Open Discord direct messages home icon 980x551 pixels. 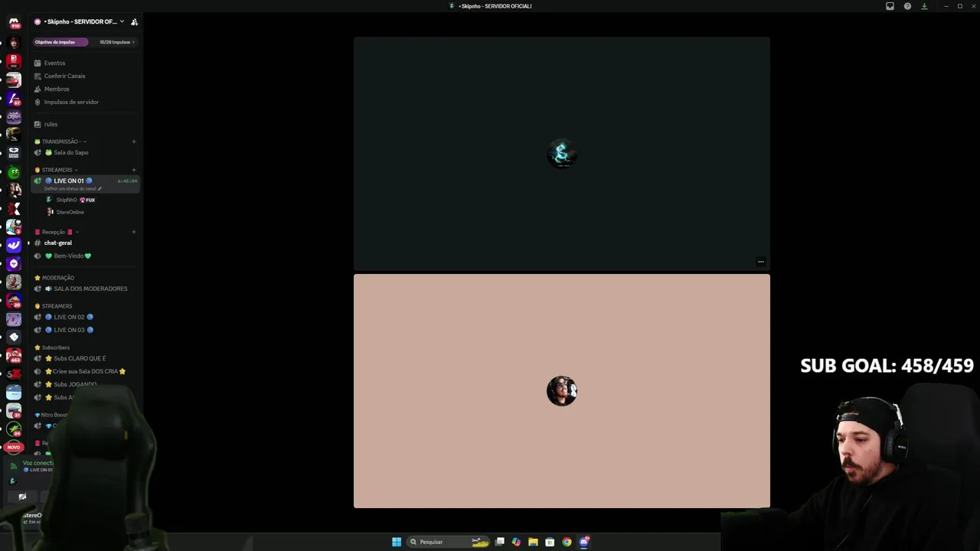point(13,23)
